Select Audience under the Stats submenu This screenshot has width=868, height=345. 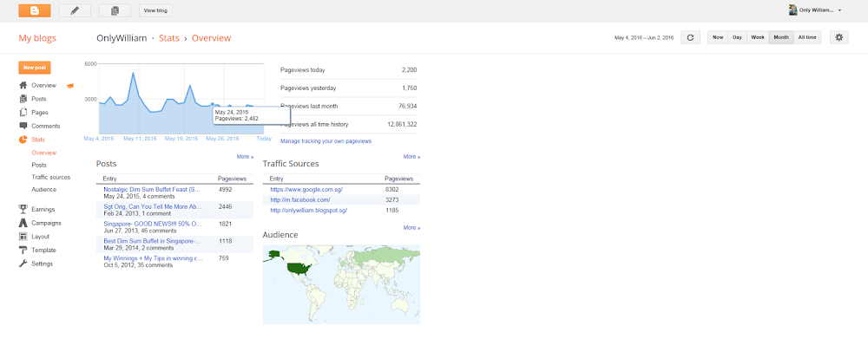(x=43, y=190)
